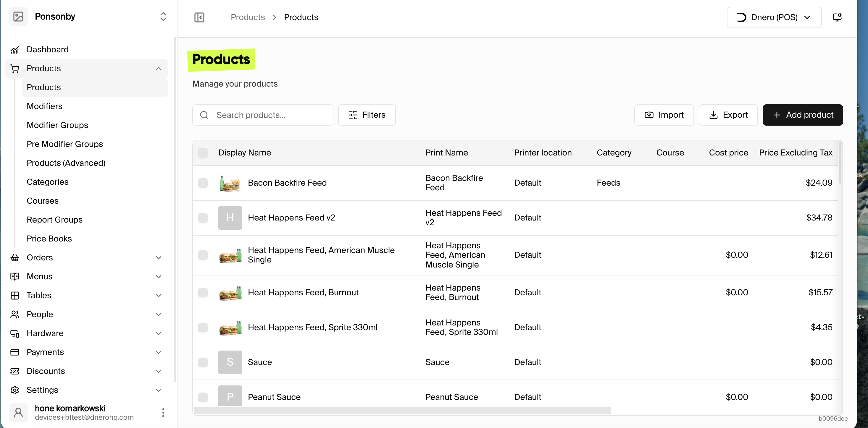The width and height of the screenshot is (868, 428).
Task: Check the American Muscle Single row checkbox
Action: [203, 255]
